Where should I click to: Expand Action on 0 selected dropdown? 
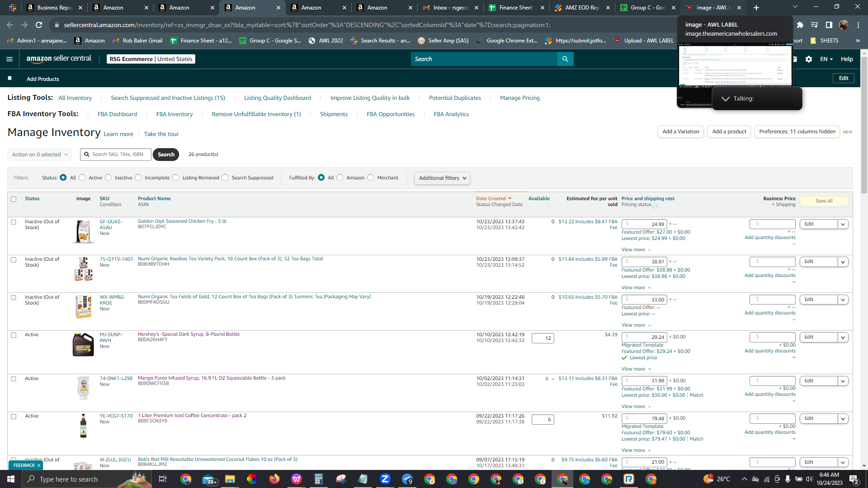[40, 155]
